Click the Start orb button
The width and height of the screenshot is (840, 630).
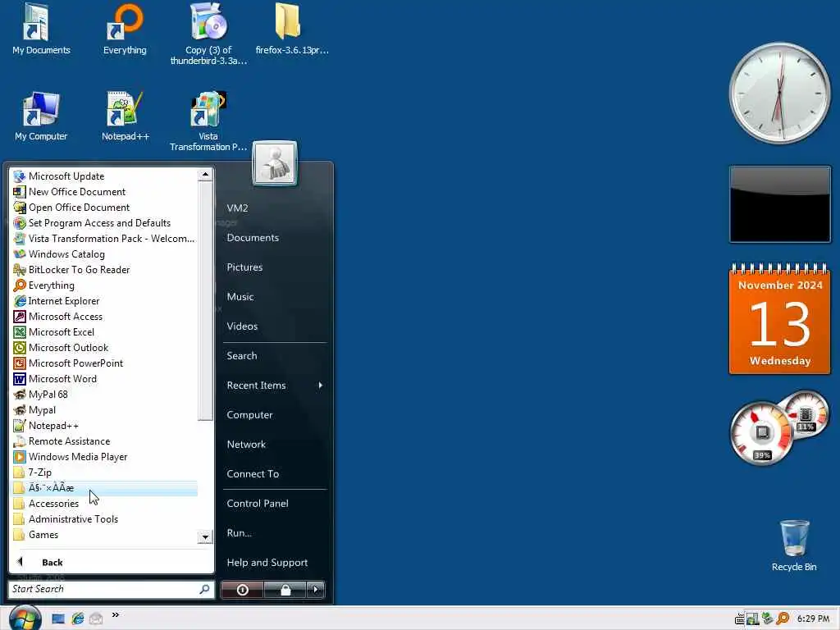(25, 618)
